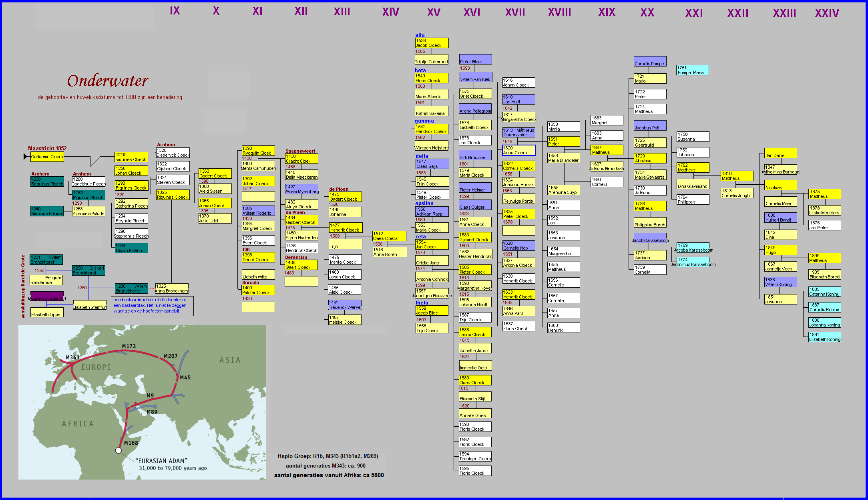This screenshot has width=868, height=500.
Task: Click the Onderwater title text
Action: (108, 81)
